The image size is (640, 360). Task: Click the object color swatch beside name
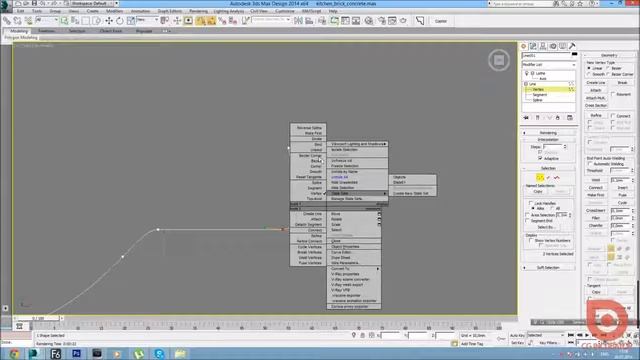[575, 54]
